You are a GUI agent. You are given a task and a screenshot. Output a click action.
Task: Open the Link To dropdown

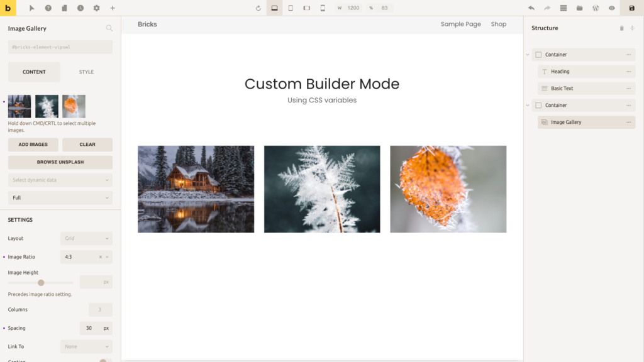[x=87, y=346]
